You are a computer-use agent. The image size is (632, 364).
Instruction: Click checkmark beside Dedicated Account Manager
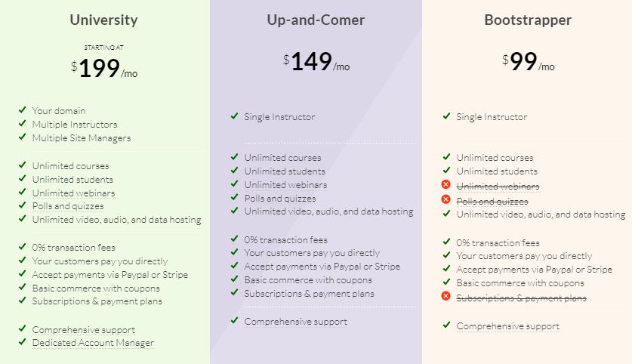point(23,343)
